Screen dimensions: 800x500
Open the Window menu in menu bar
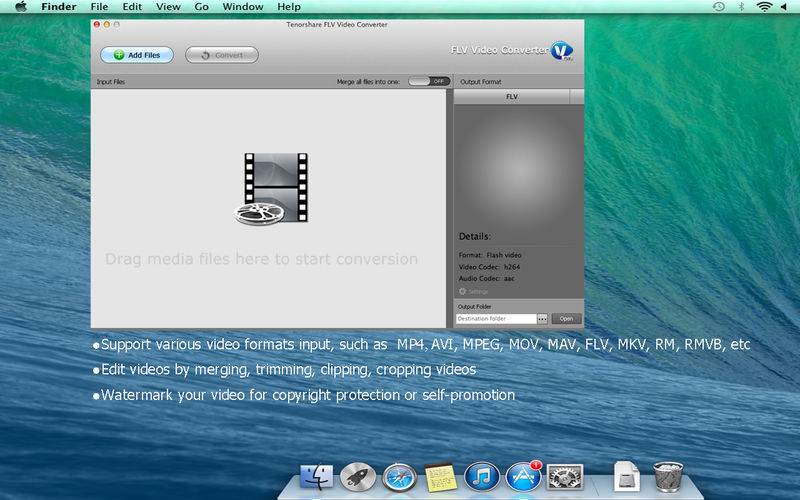click(243, 7)
